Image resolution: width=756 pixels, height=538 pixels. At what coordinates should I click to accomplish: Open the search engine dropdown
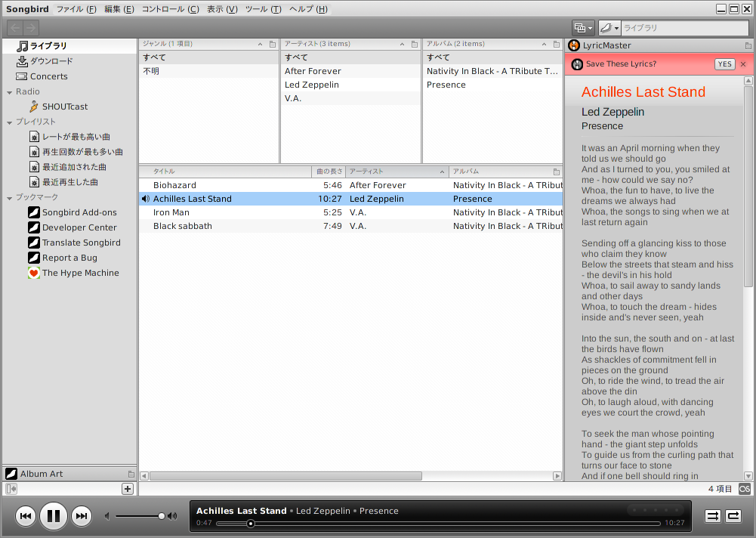(x=609, y=28)
